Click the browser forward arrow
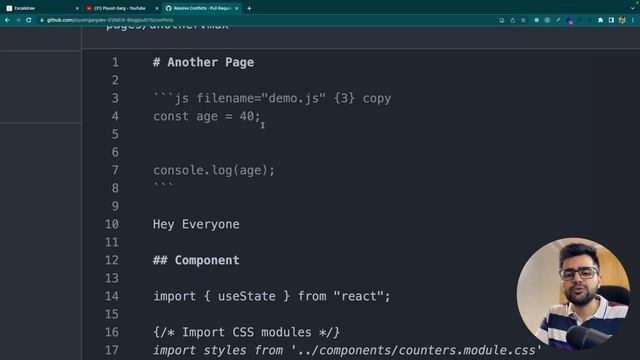 pos(18,20)
